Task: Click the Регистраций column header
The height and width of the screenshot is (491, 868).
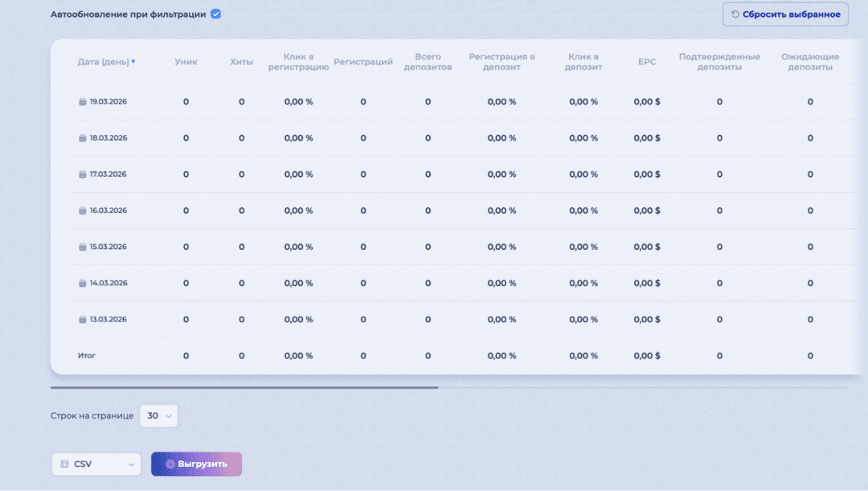Action: pos(363,62)
